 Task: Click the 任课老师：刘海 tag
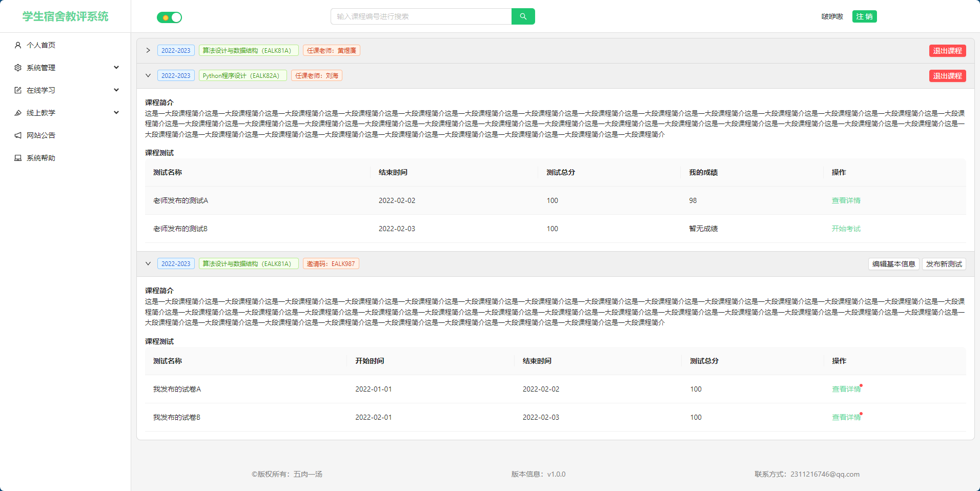click(317, 75)
